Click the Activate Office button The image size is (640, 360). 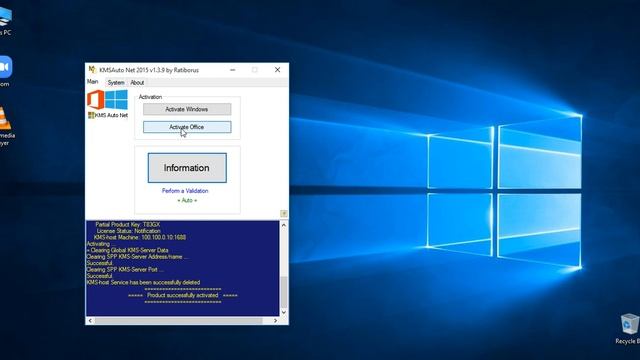tap(187, 127)
